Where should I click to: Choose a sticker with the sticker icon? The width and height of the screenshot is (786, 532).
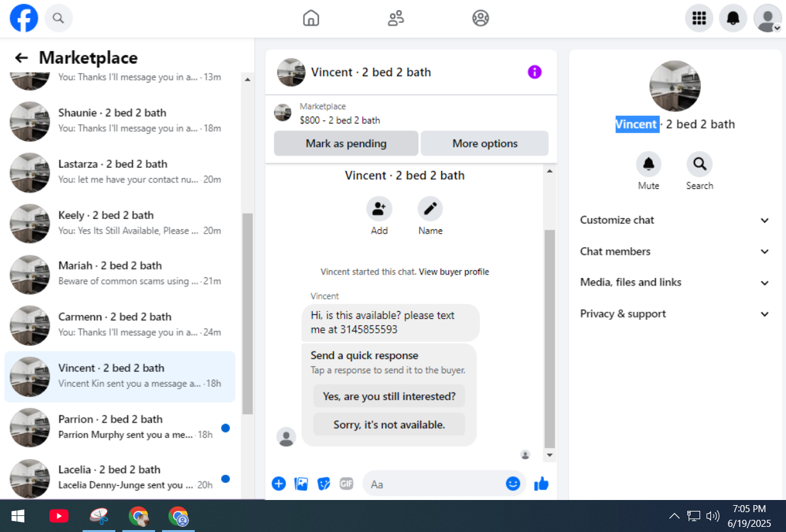pyautogui.click(x=324, y=484)
